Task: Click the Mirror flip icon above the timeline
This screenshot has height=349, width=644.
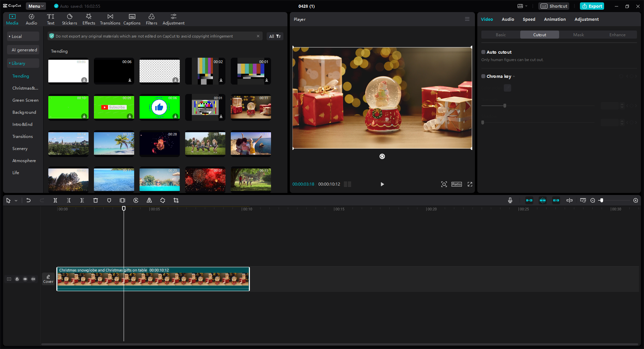Action: (x=149, y=200)
